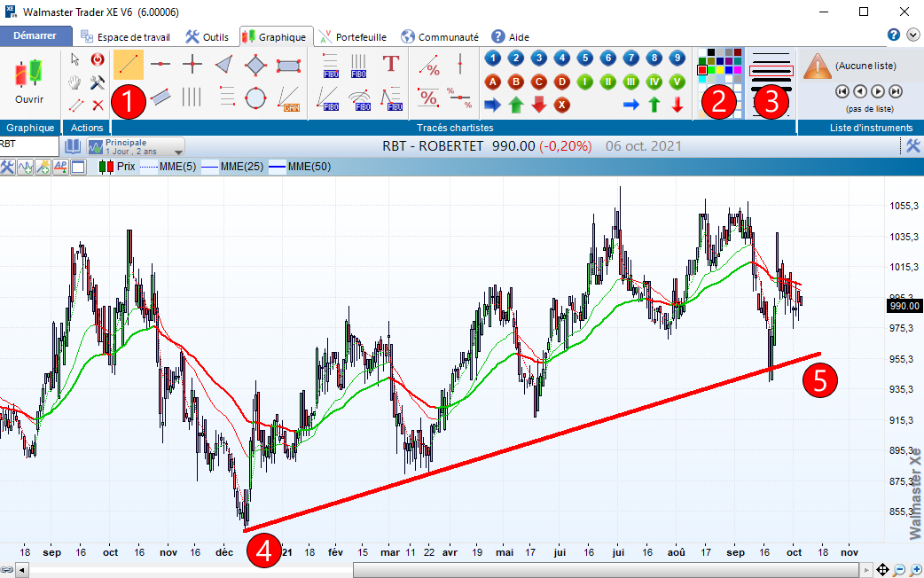Click the Prix legend entry
Viewport: 924px width, 578px height.
click(117, 167)
